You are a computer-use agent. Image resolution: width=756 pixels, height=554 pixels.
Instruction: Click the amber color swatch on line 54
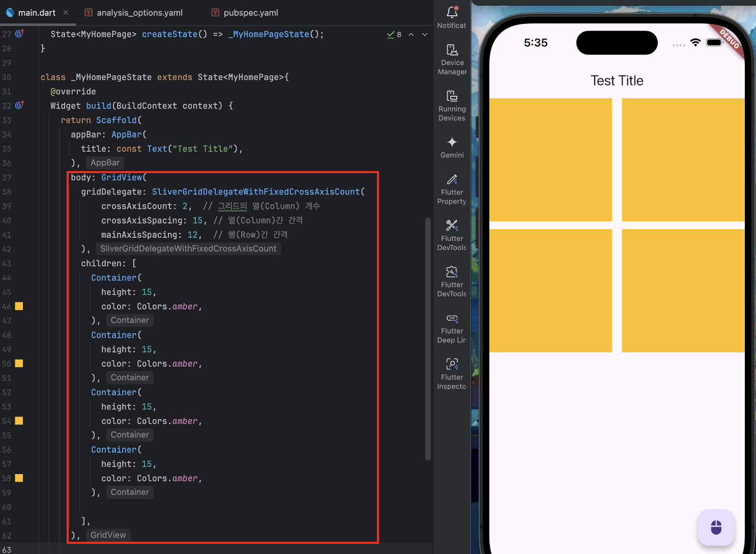19,421
